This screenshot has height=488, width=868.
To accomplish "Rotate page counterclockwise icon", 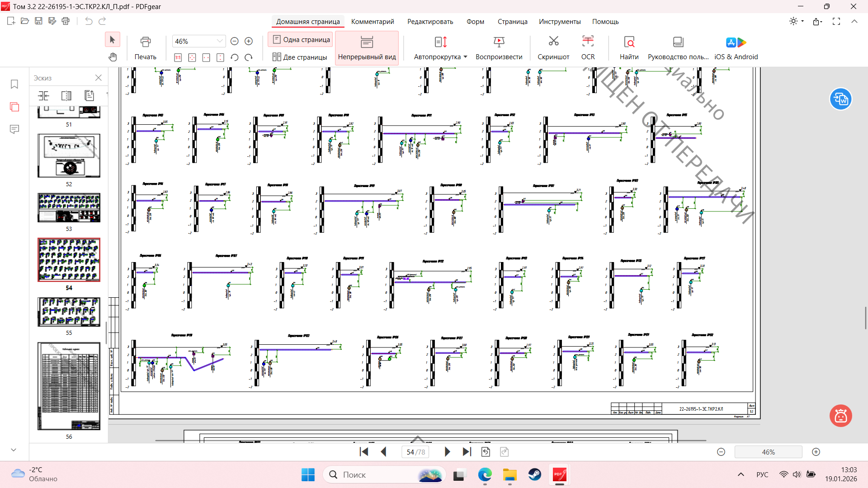I will 234,57.
